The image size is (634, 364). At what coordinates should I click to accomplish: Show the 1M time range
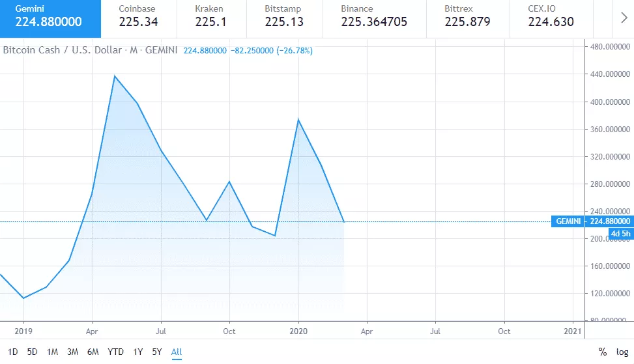tap(53, 352)
